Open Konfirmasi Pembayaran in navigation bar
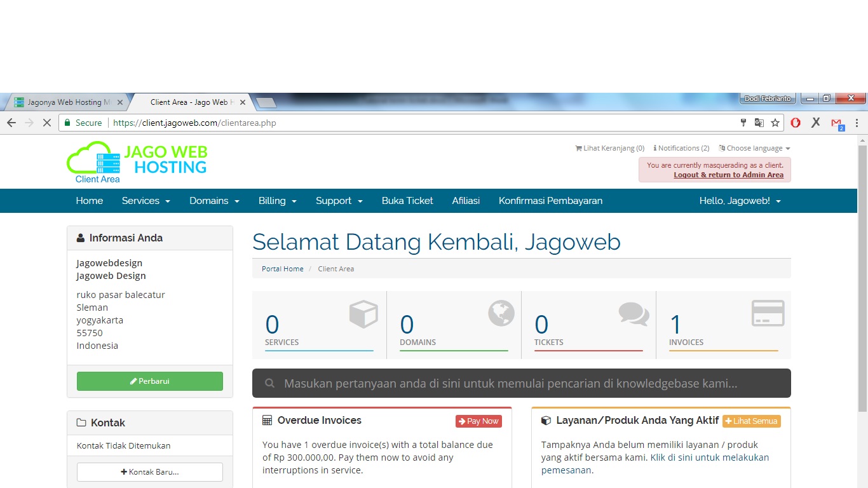Viewport: 868px width, 488px height. [550, 201]
